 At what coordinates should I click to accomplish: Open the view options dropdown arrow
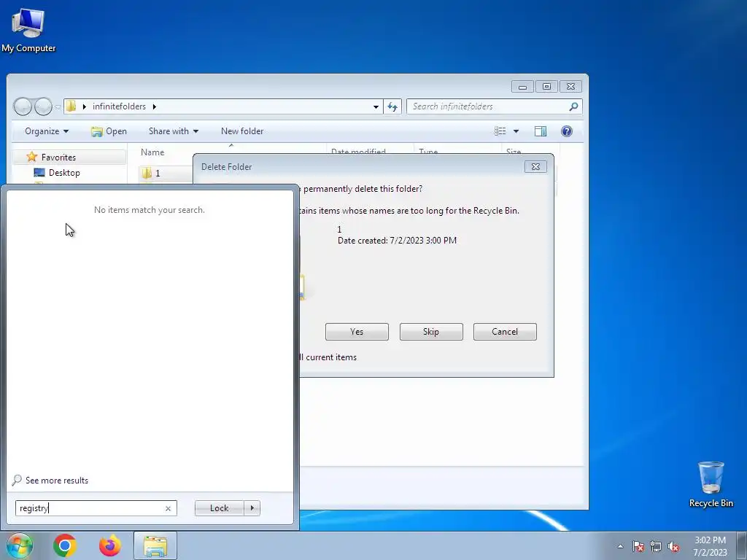point(516,131)
